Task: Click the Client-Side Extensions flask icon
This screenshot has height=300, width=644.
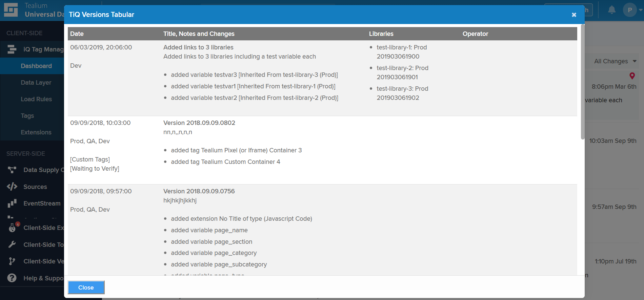Action: (x=13, y=228)
